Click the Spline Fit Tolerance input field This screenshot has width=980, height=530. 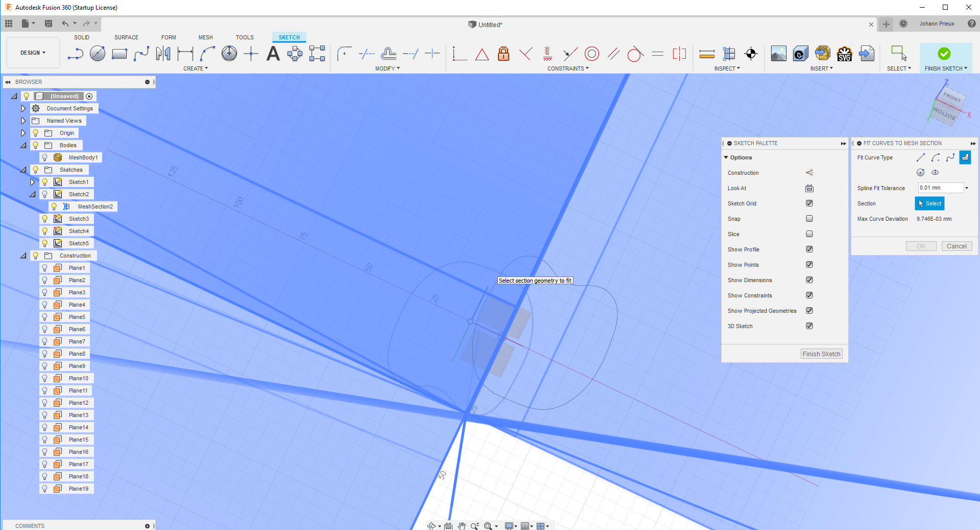point(941,188)
